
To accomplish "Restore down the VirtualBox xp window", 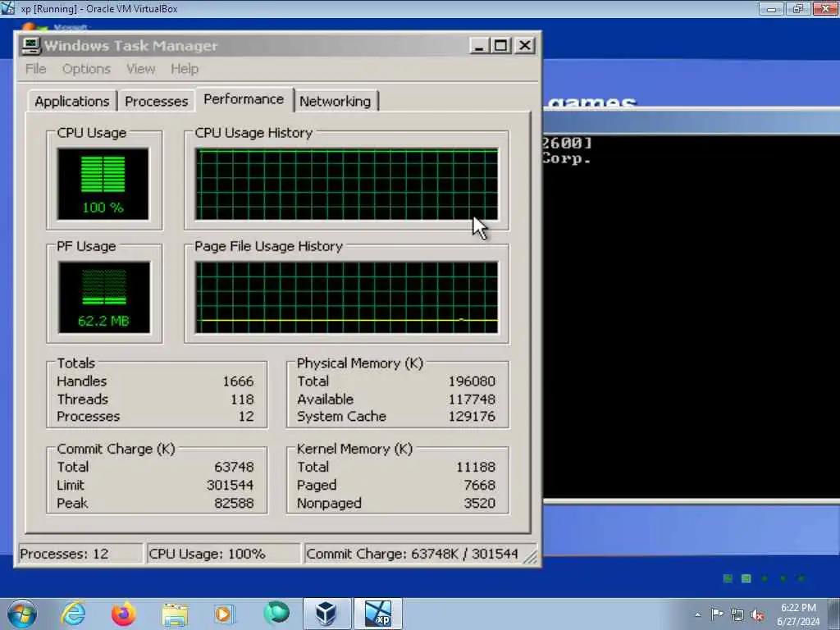I will tap(798, 8).
